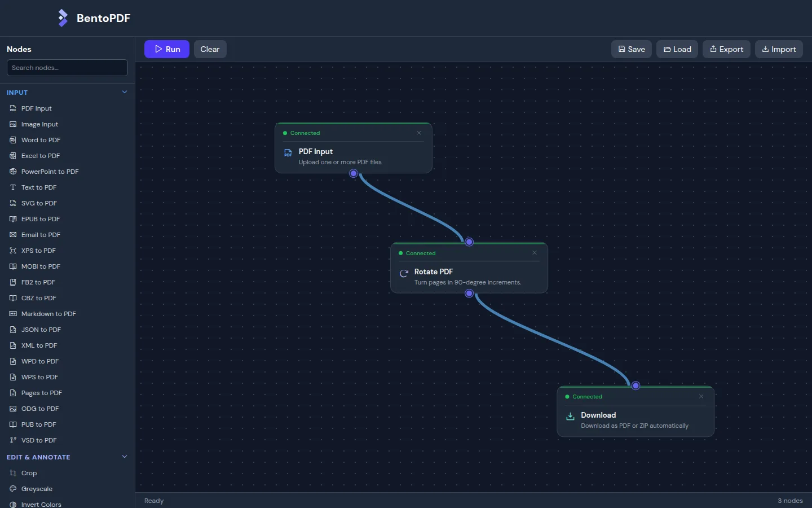This screenshot has width=812, height=508.
Task: Click the Connected status on PDF Input node
Action: [305, 133]
